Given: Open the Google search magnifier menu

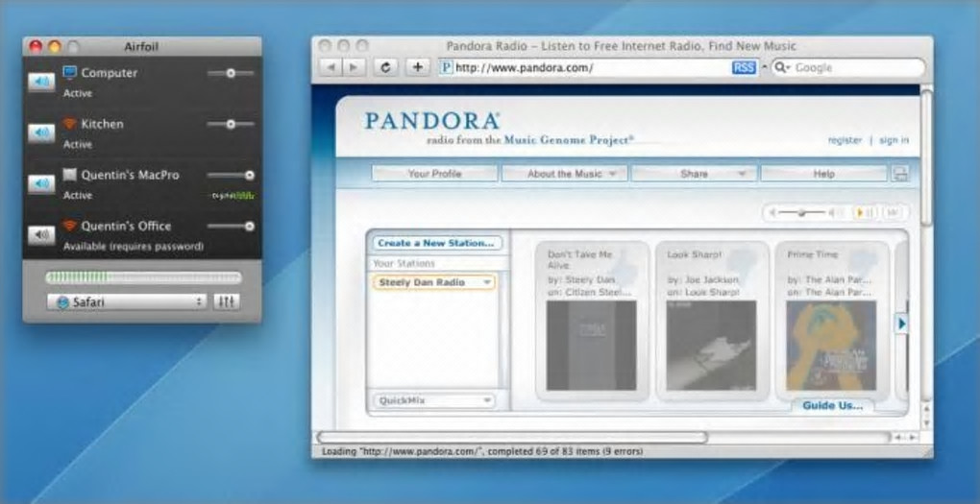Looking at the screenshot, I should (782, 67).
